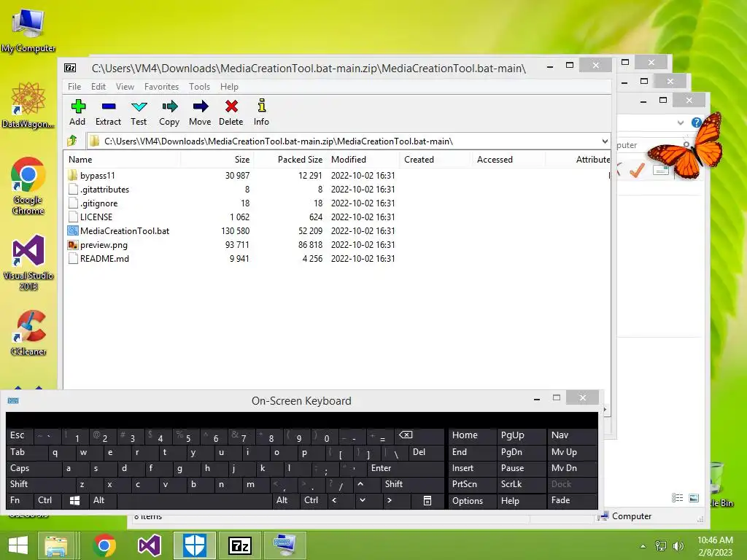Open the Edit menu
This screenshot has width=747, height=560.
[x=98, y=87]
